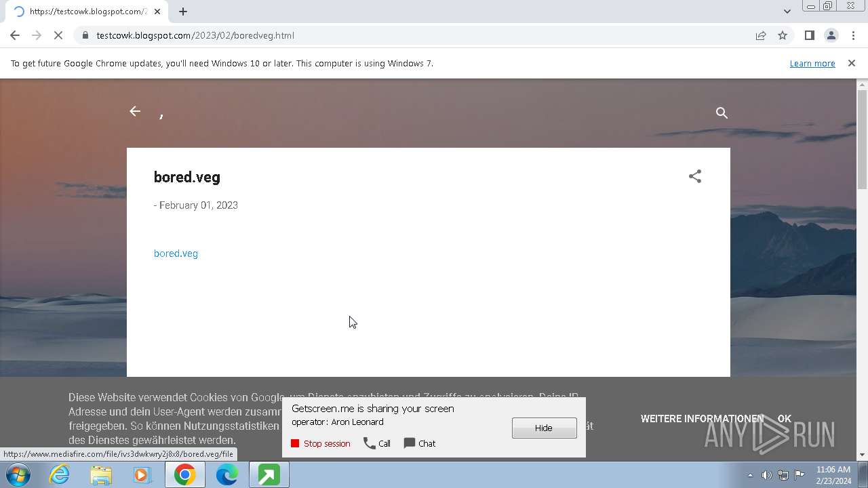Open the Windows Start menu
The width and height of the screenshot is (868, 488).
click(18, 475)
